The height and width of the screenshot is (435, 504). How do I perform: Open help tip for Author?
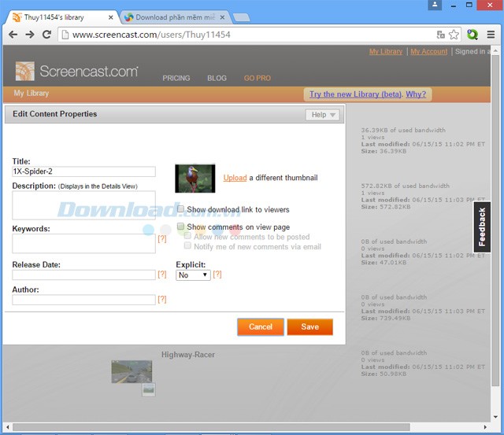[162, 299]
